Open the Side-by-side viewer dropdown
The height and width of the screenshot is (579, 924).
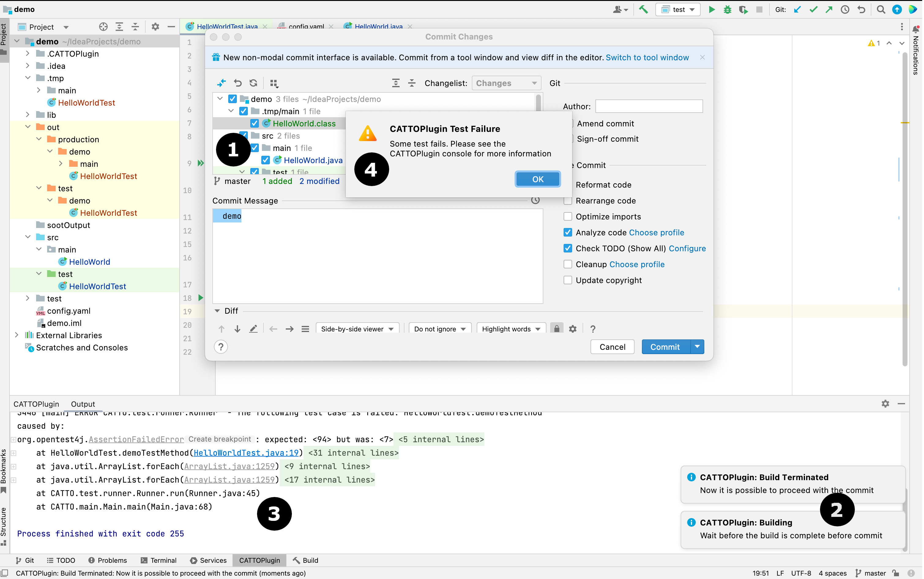357,329
